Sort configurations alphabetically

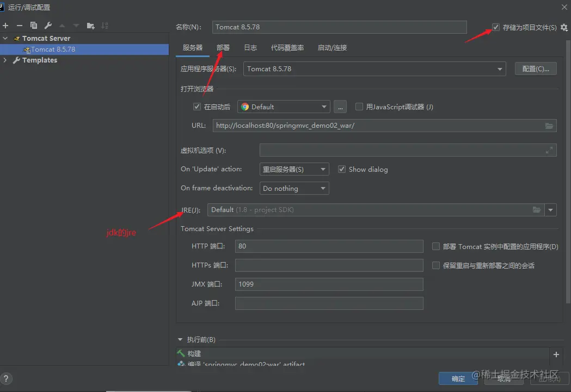tap(105, 26)
